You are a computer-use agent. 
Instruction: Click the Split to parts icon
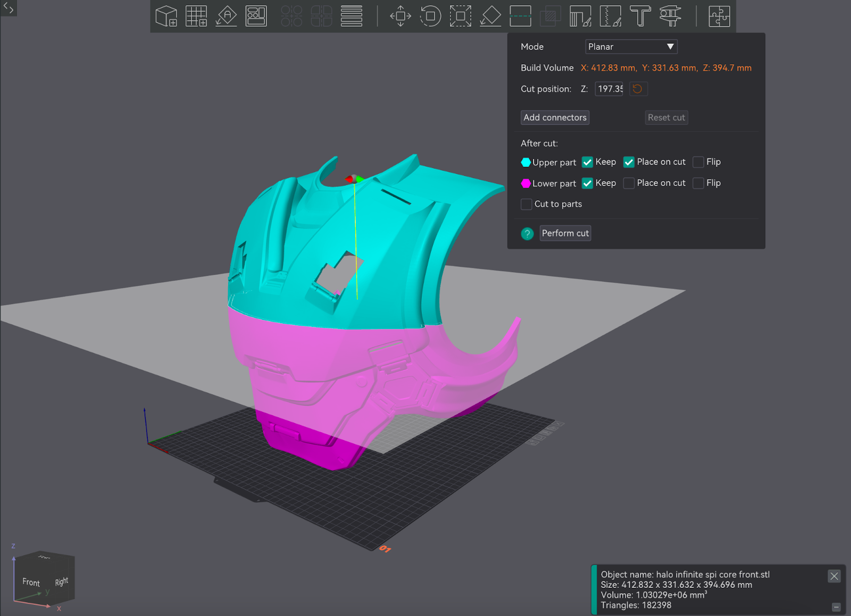tap(321, 16)
